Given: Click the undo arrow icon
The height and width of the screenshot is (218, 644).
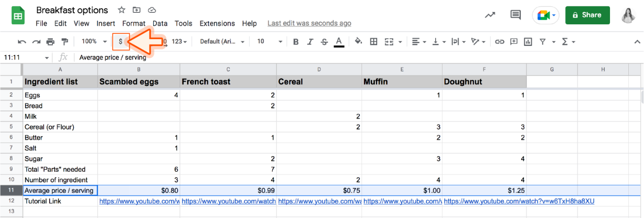Looking at the screenshot, I should (22, 42).
